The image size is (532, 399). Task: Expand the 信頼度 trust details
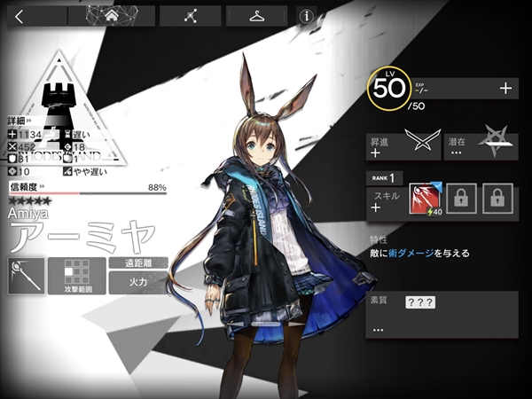tap(27, 186)
